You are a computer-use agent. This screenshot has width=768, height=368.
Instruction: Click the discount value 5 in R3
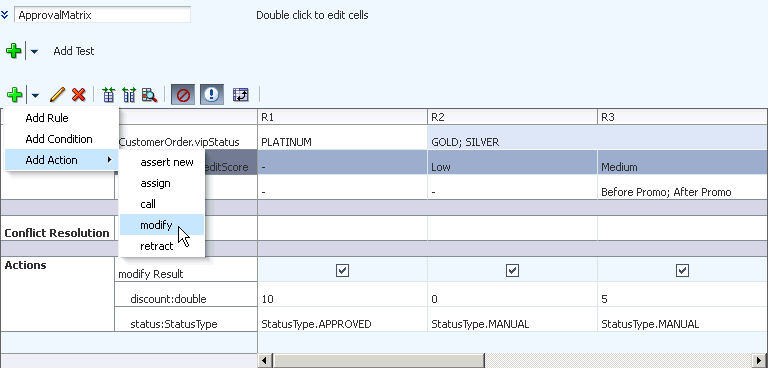pyautogui.click(x=683, y=294)
